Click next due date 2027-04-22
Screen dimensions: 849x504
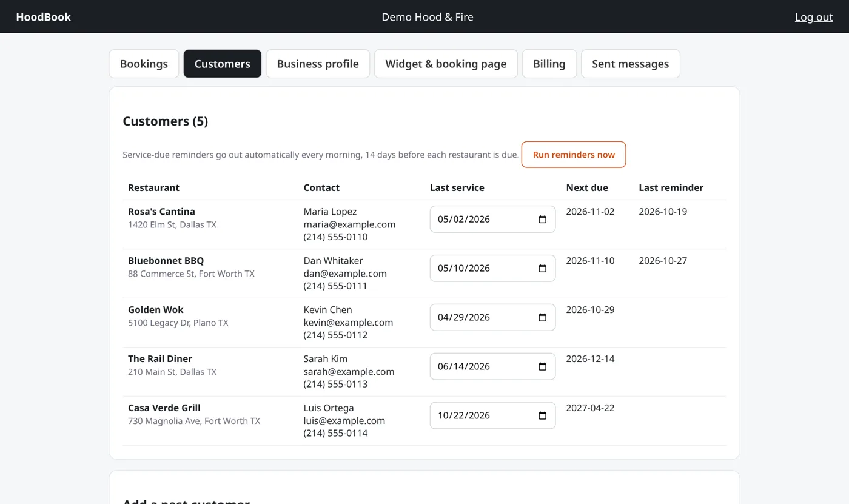(x=590, y=408)
